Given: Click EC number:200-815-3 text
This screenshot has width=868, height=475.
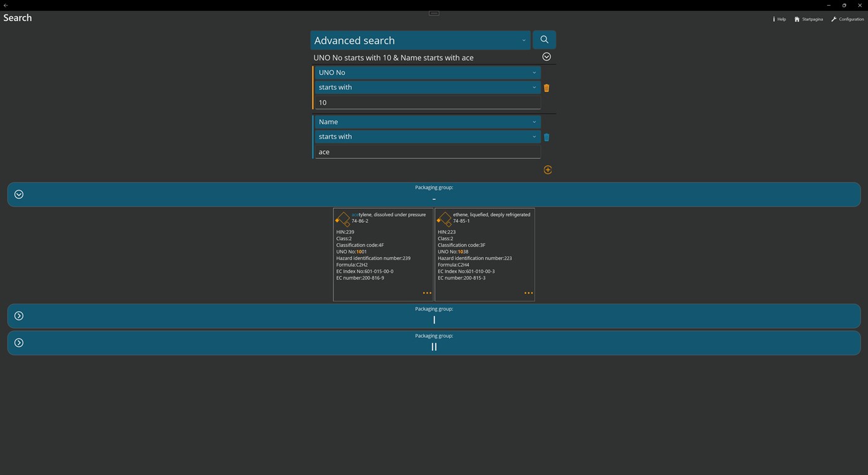Looking at the screenshot, I should point(462,278).
